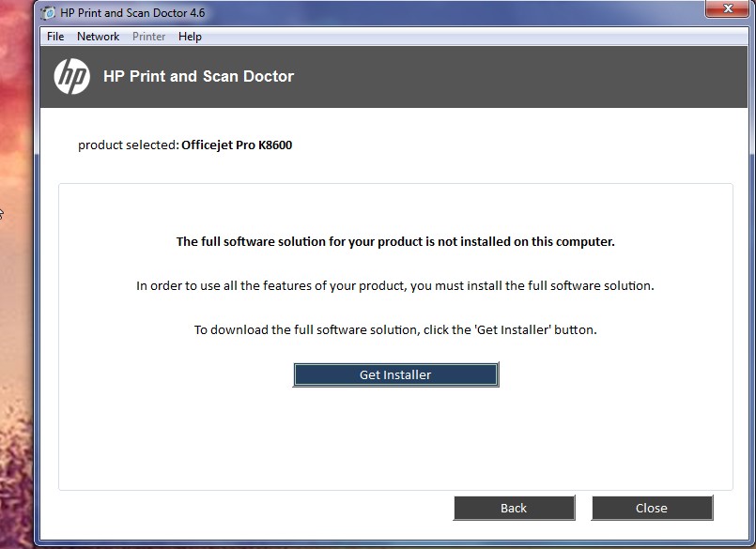Click the 'product selected:' label
The width and height of the screenshot is (756, 549).
[x=129, y=145]
